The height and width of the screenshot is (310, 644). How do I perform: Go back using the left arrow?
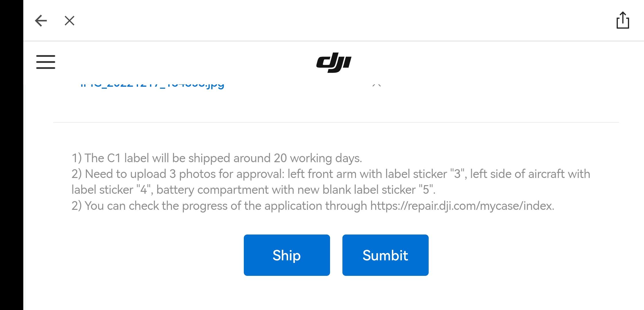(x=41, y=21)
